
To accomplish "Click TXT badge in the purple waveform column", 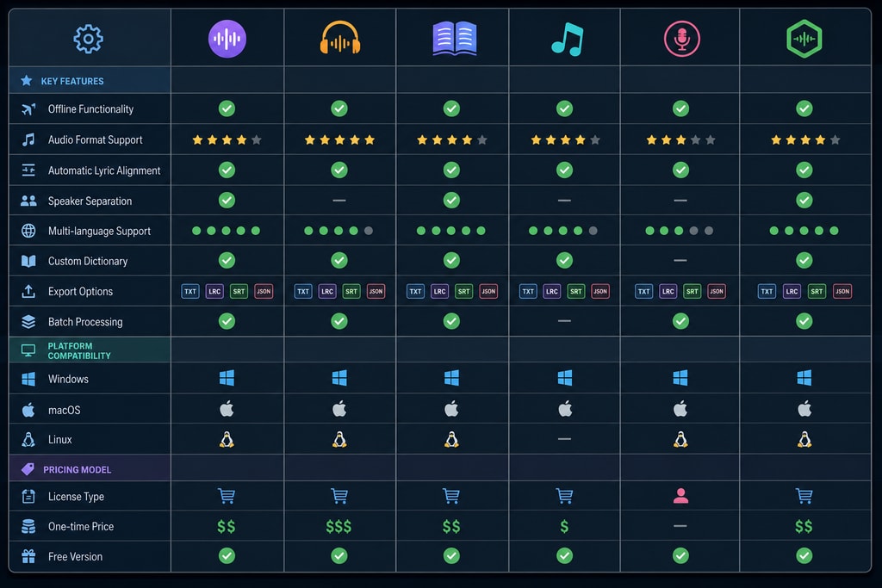I will pos(190,291).
